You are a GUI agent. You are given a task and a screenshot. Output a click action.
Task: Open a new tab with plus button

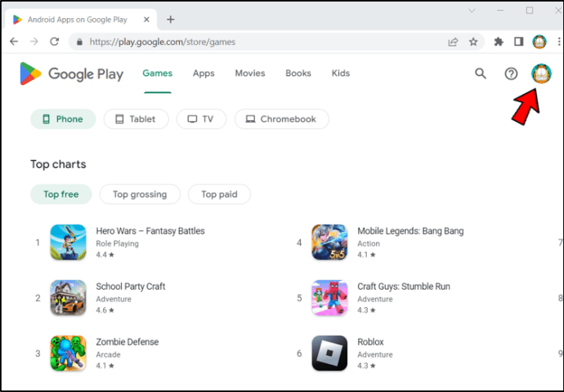pos(171,20)
